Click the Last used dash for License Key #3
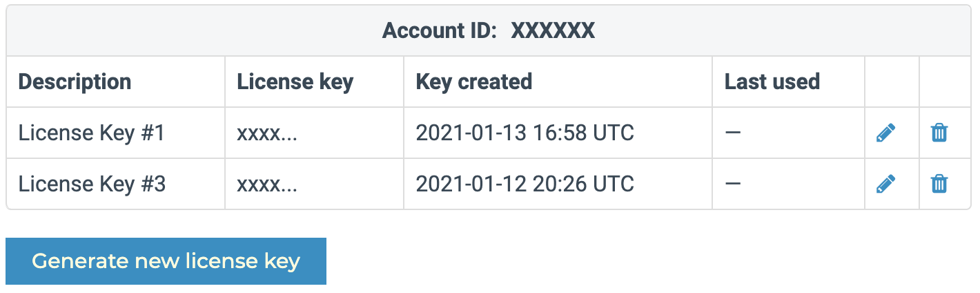 [x=733, y=184]
